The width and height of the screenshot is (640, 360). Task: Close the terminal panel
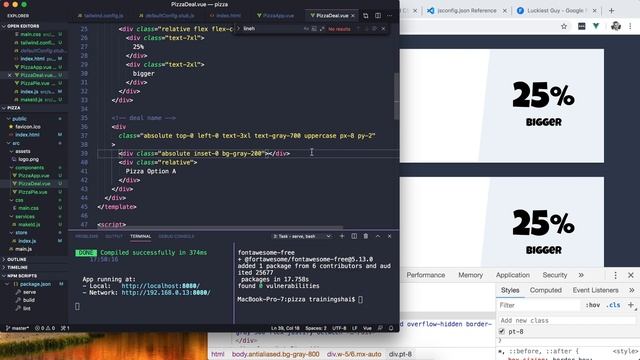(389, 236)
